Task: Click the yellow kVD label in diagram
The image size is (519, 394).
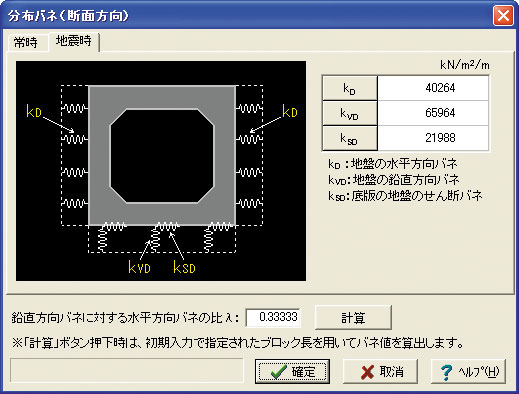Action: [139, 267]
